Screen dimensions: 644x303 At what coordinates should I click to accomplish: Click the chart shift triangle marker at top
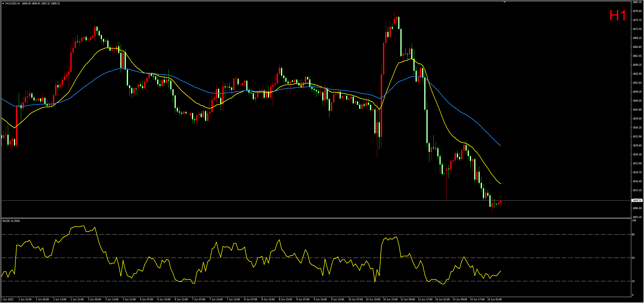(x=505, y=2)
